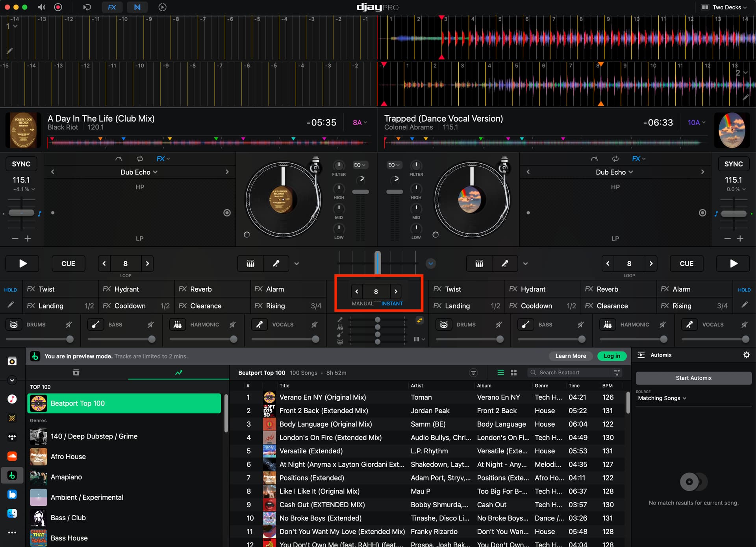Open right deck 10A key dropdown
Viewport: 756px width, 547px height.
click(x=697, y=122)
